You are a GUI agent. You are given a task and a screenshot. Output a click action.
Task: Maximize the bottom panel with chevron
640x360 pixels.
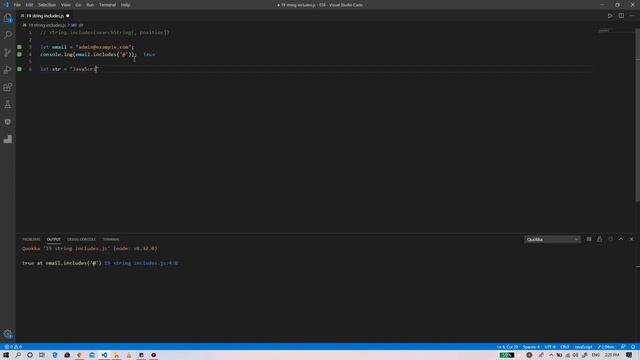click(621, 239)
